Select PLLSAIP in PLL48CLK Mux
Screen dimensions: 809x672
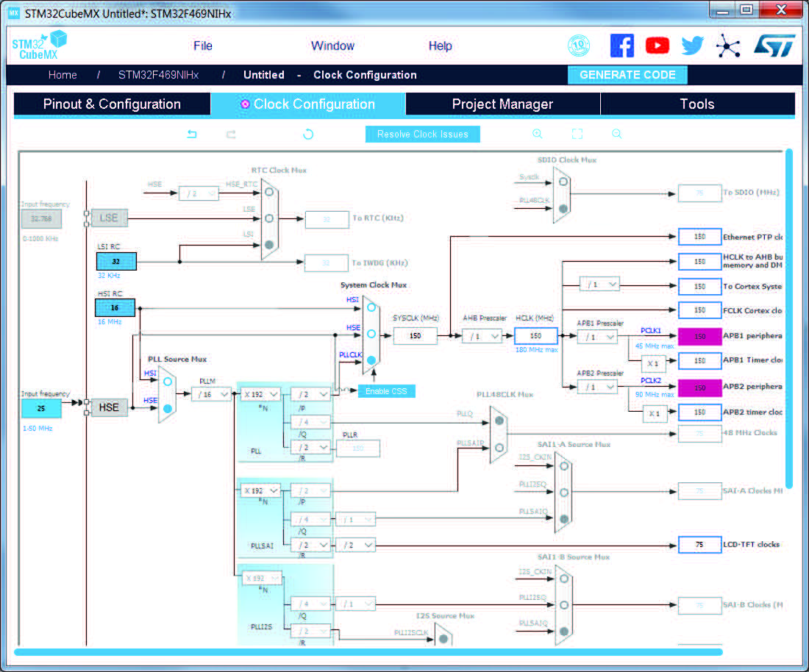coord(499,448)
